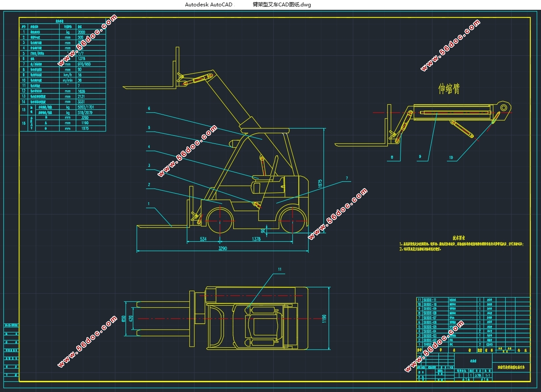Screen dimensions: 541x392
Task: Click the 2121 value in parameter table
Action: pyautogui.click(x=81, y=97)
